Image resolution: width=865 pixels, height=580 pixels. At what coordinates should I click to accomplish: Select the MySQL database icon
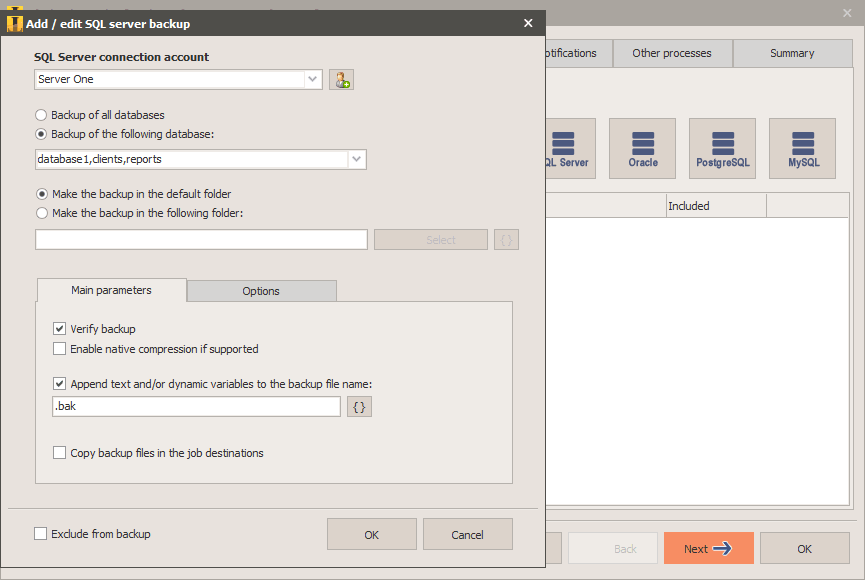(x=802, y=148)
